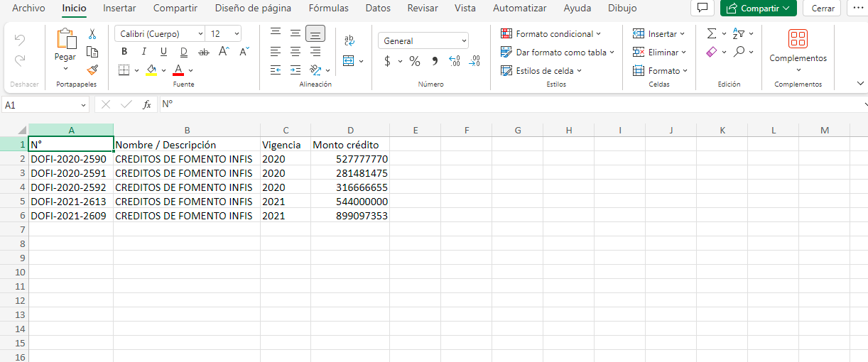Apply yellow fill color bucket
This screenshot has height=362, width=868.
(x=151, y=70)
